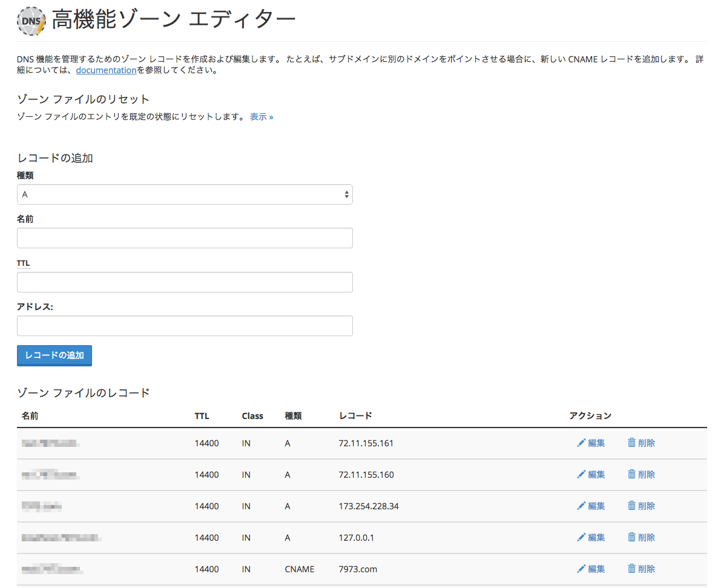This screenshot has height=588, width=718.
Task: Click pencil edit icon for 72.11.155.161 record
Action: click(x=581, y=443)
